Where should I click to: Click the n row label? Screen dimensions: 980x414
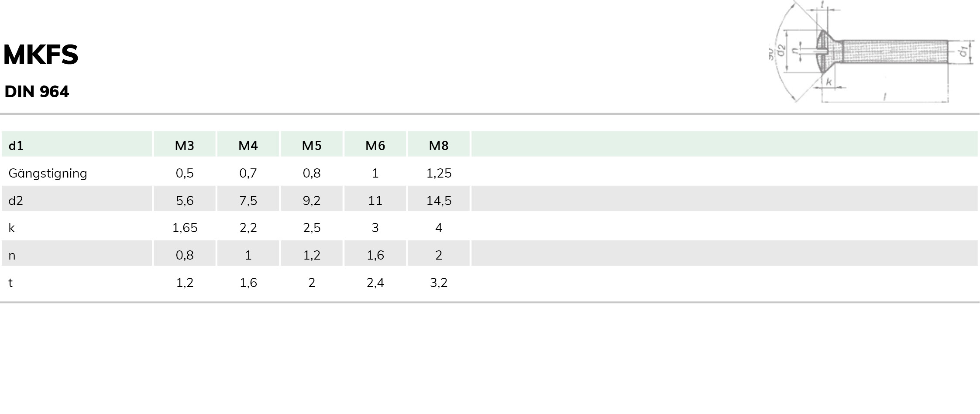point(12,255)
